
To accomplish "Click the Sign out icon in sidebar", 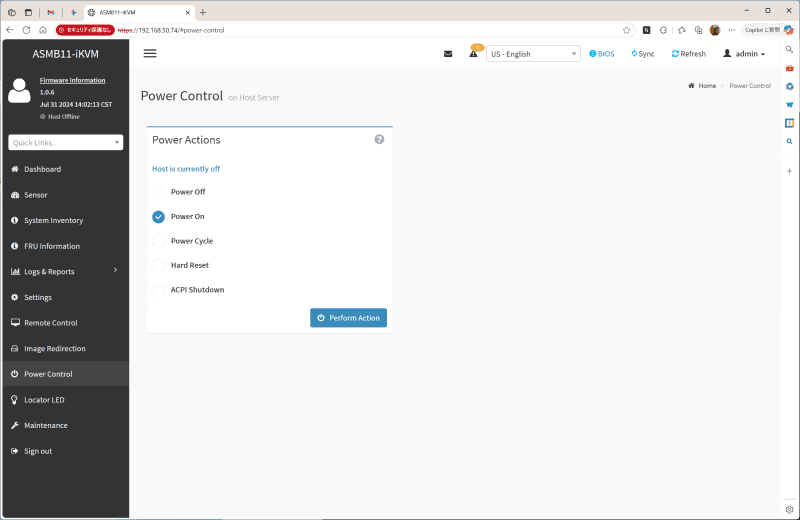I will (x=15, y=451).
